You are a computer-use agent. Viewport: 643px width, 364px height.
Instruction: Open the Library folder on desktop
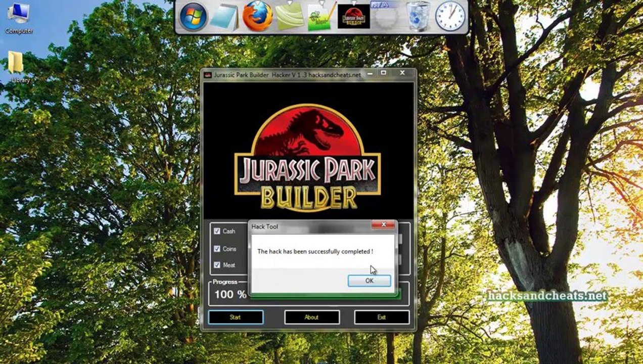pos(19,66)
